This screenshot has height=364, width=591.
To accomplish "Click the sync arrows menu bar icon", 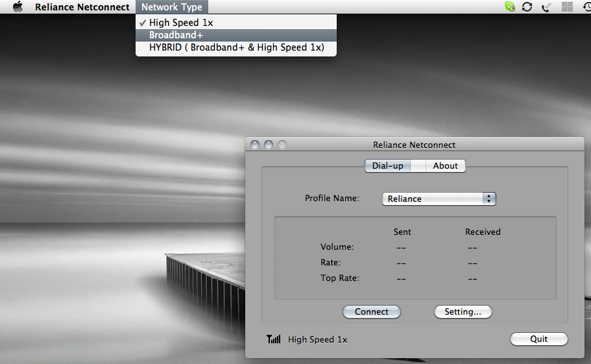I will pos(527,6).
